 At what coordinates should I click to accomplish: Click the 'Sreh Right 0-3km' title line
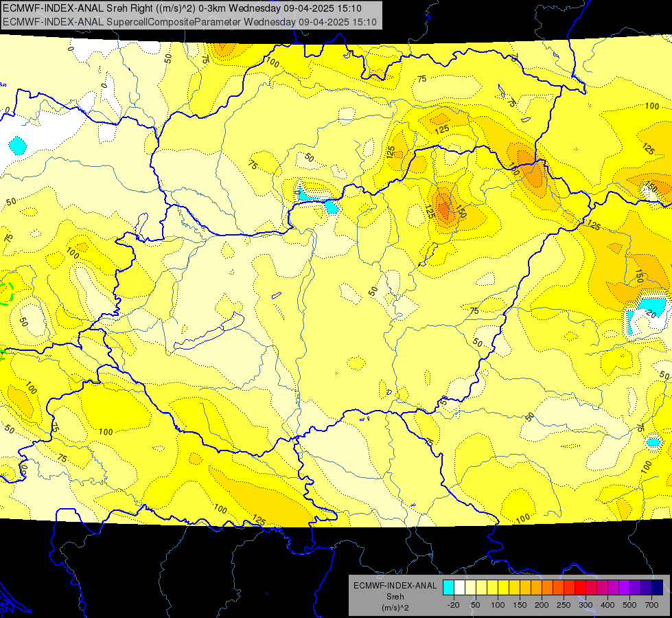[182, 8]
